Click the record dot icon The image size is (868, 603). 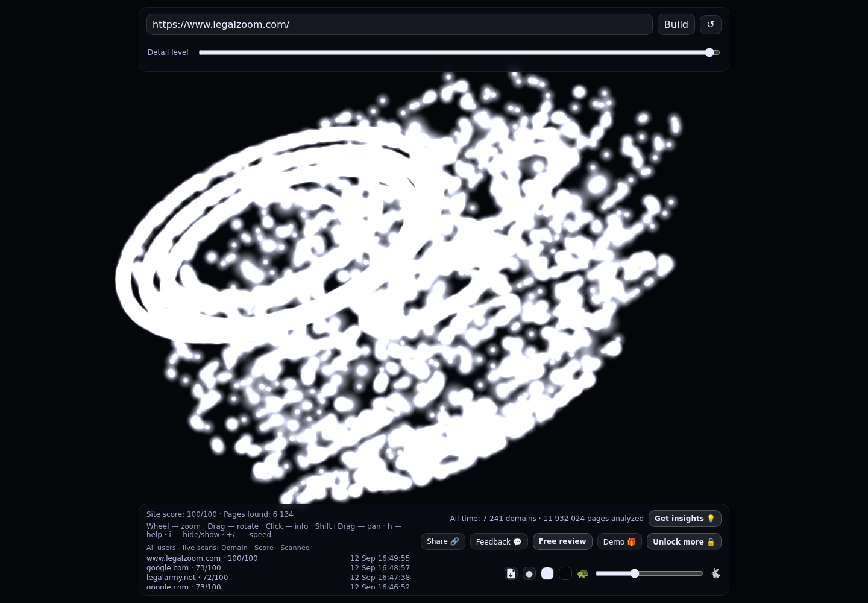[529, 573]
